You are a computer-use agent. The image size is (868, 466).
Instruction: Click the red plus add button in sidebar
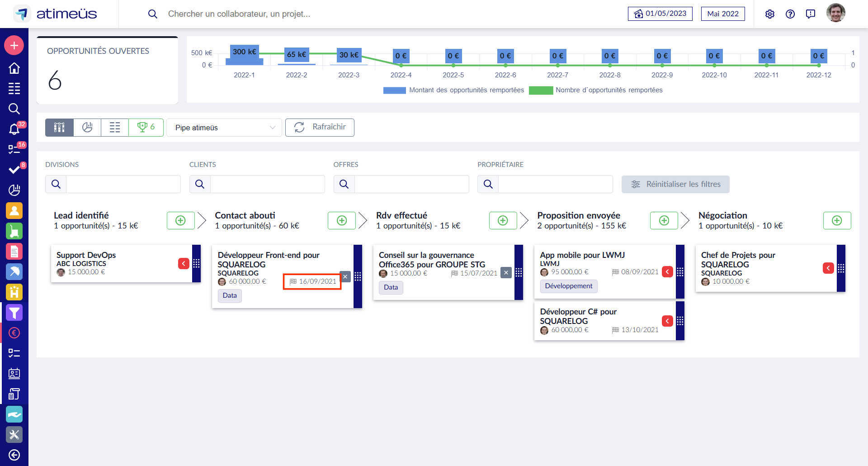(14, 45)
